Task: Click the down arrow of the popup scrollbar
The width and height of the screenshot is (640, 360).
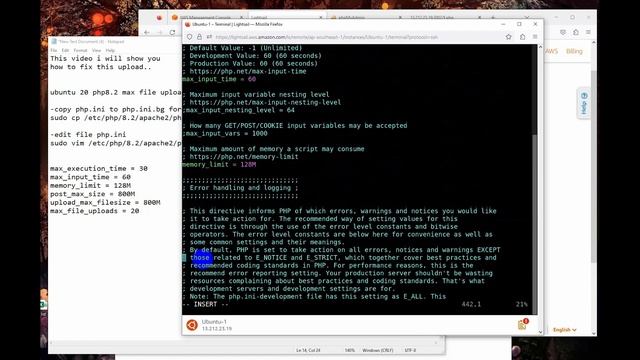Action: point(540,332)
